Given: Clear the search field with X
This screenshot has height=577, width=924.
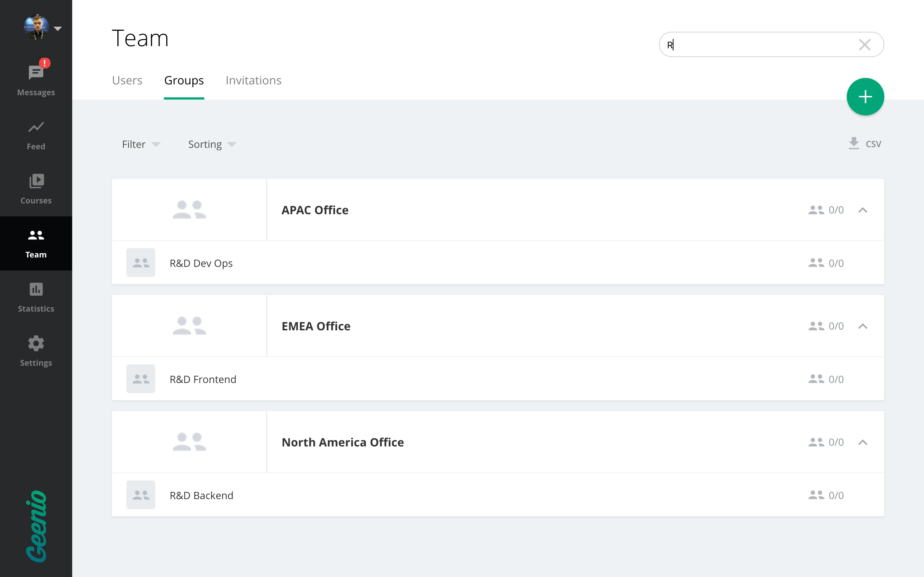Looking at the screenshot, I should pyautogui.click(x=864, y=45).
